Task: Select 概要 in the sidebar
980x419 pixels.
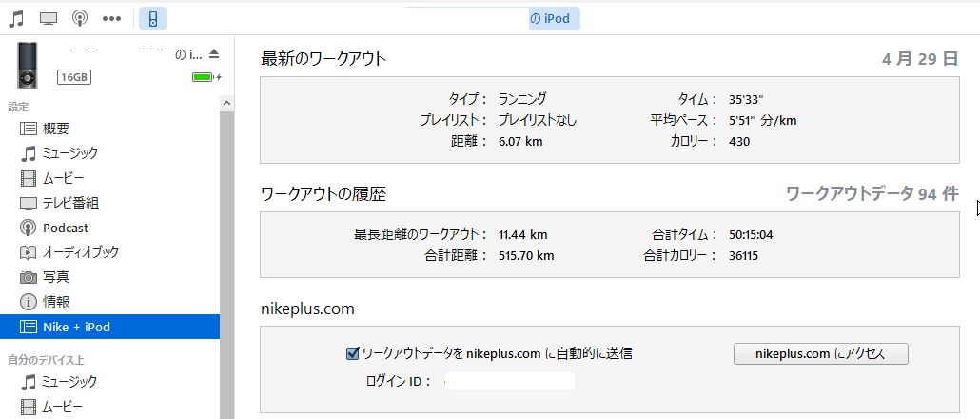Action: pos(55,129)
